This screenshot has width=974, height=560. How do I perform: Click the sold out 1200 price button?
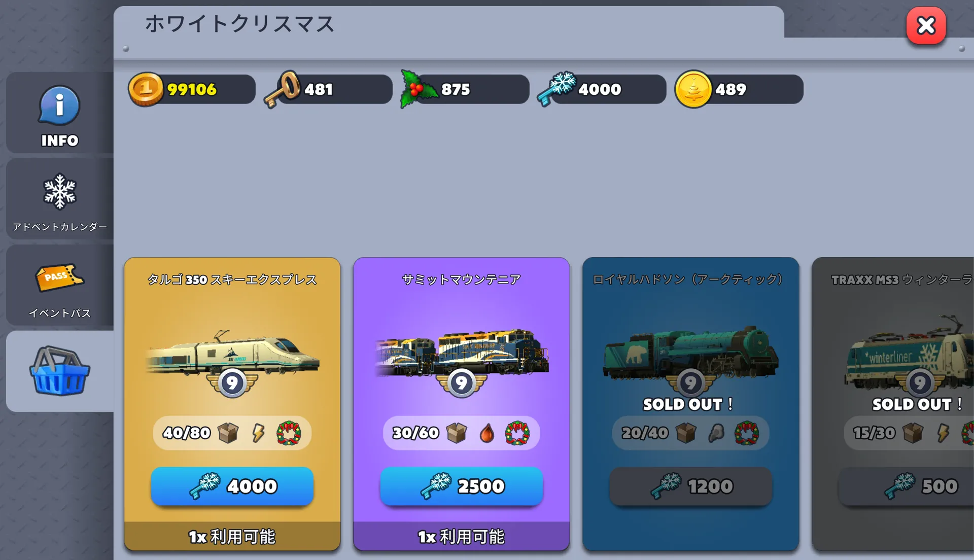tap(690, 486)
